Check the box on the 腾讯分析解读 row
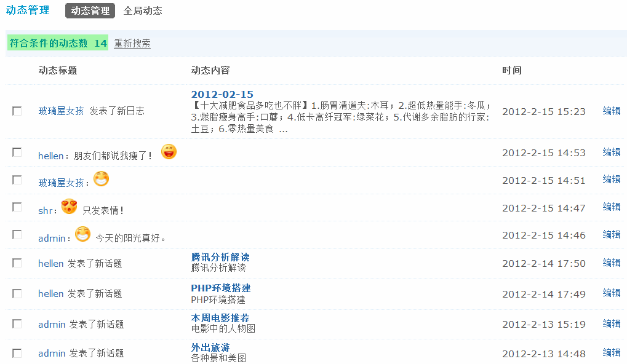 [x=17, y=263]
